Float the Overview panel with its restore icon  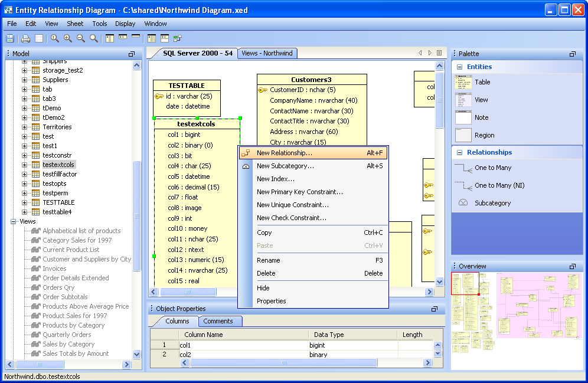573,267
